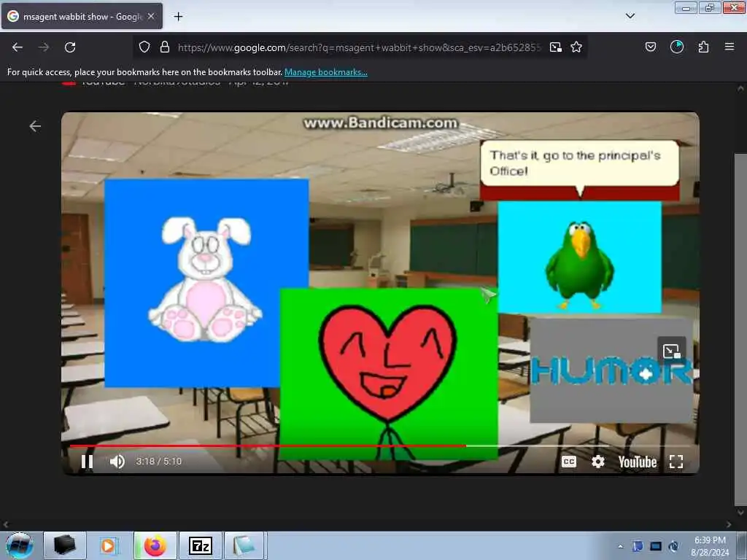Click the picture-in-picture icon in address bar
This screenshot has width=747, height=560.
click(555, 47)
